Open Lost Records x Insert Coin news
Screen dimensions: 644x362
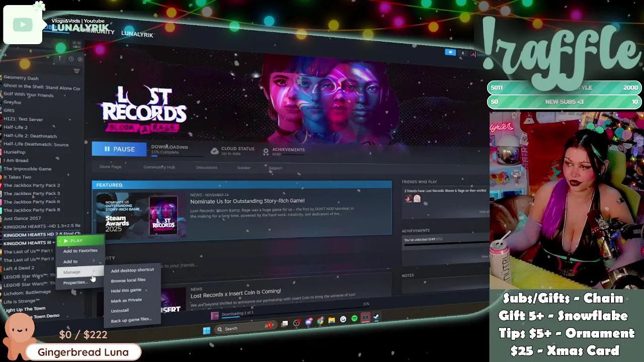(235, 293)
